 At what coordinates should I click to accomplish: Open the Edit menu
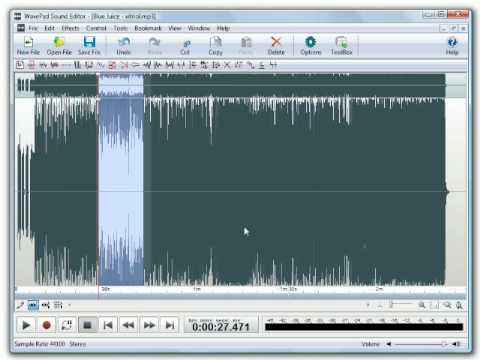[x=49, y=28]
